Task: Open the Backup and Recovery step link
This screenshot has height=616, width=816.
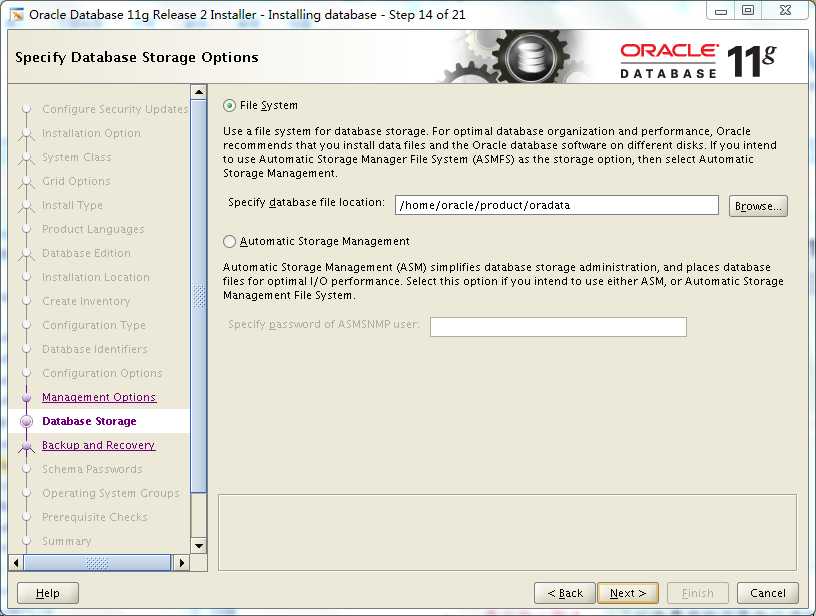Action: pos(98,445)
